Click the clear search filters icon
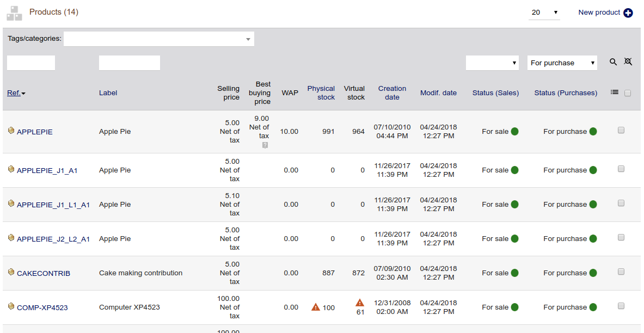Screen dimensions: 644x333 point(628,62)
